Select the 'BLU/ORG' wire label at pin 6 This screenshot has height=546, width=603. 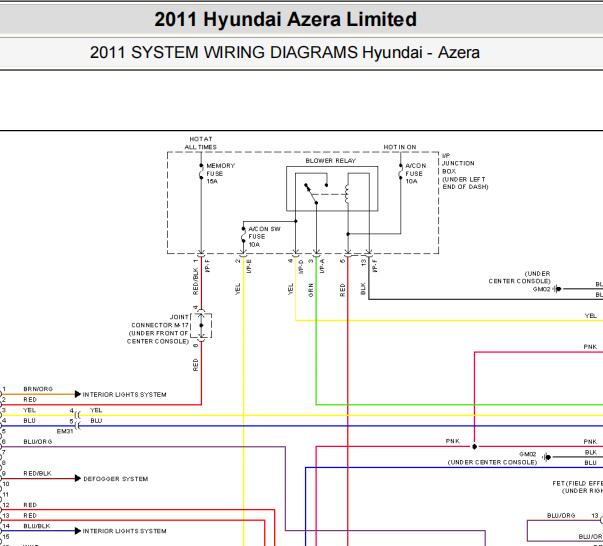tap(38, 441)
